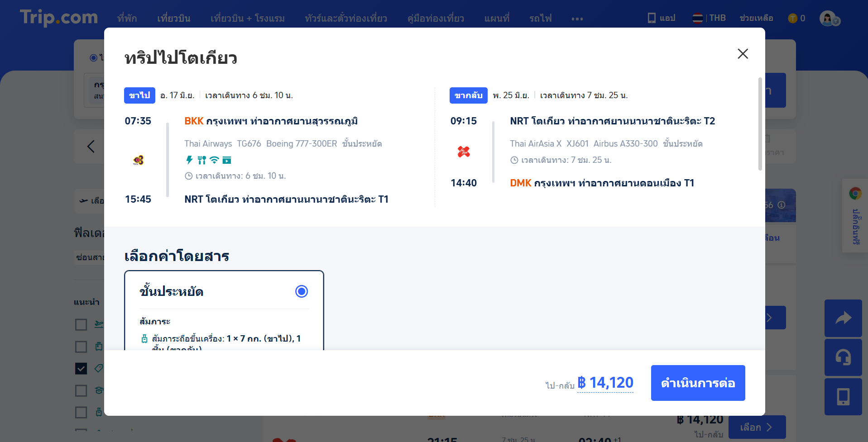Click the power outlet amenity icon
This screenshot has height=442, width=868.
tap(190, 160)
